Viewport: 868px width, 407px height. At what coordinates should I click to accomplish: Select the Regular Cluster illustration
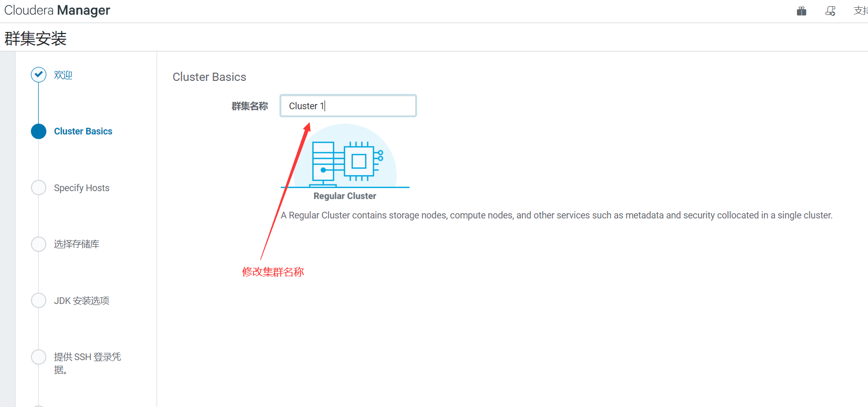pyautogui.click(x=345, y=156)
